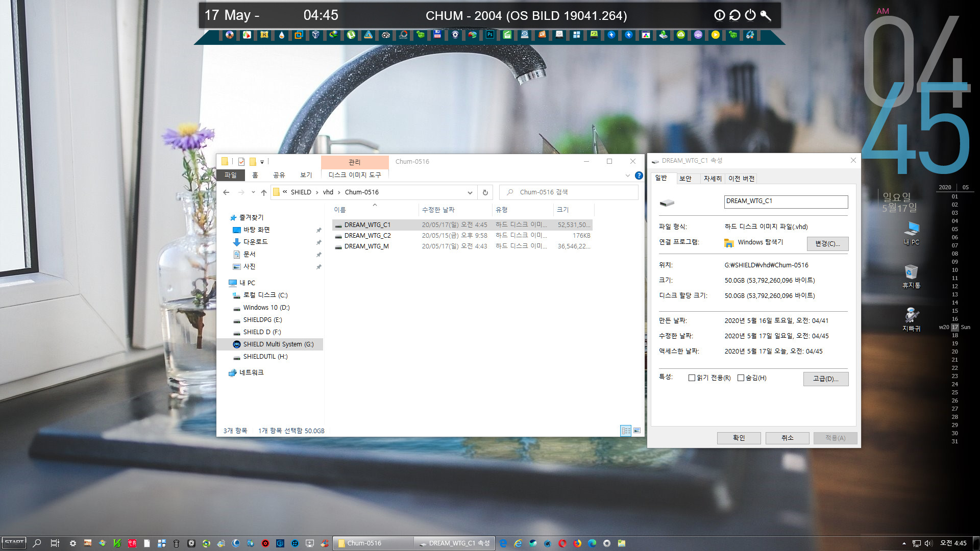Image resolution: width=980 pixels, height=551 pixels.
Task: Click the 변경(C)... button
Action: click(x=827, y=243)
